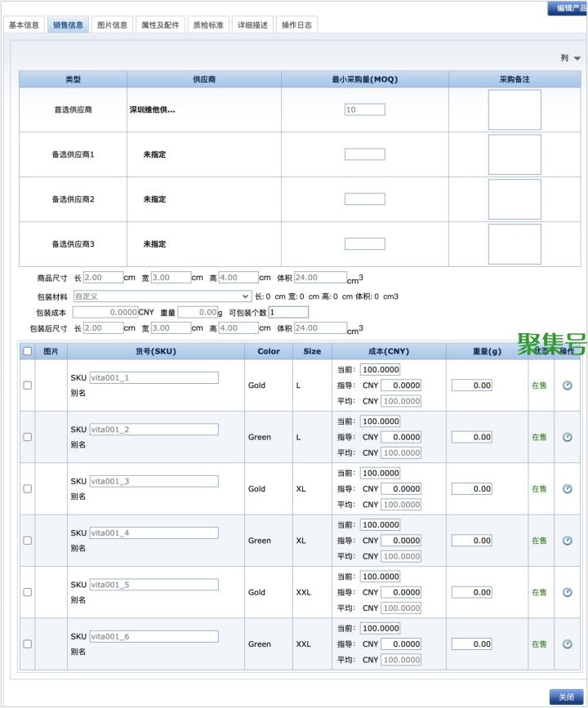Click the 可包装个数 input field
Viewport: 588px width, 708px height.
point(289,312)
